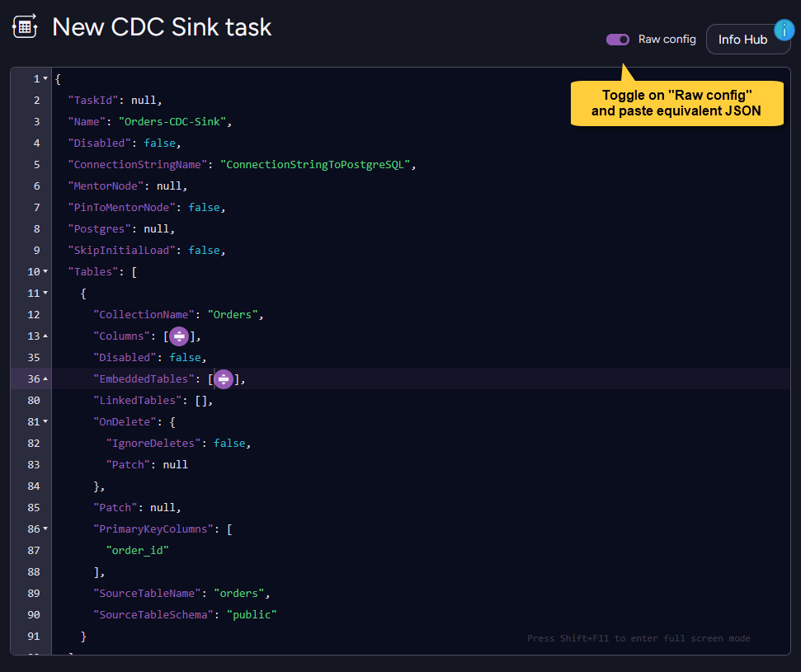
Task: Click the "Orders-CDC-Sink" name value
Action: (172, 121)
